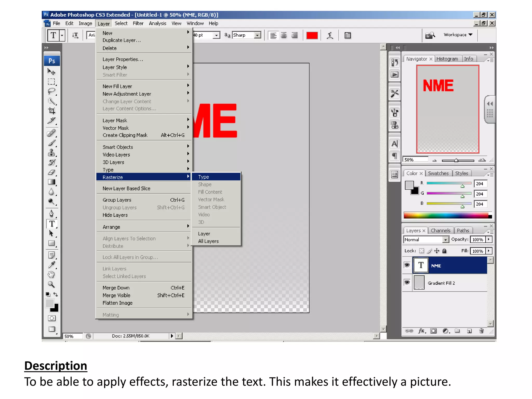Select the History Brush tool
The height and width of the screenshot is (399, 532).
[x=52, y=163]
